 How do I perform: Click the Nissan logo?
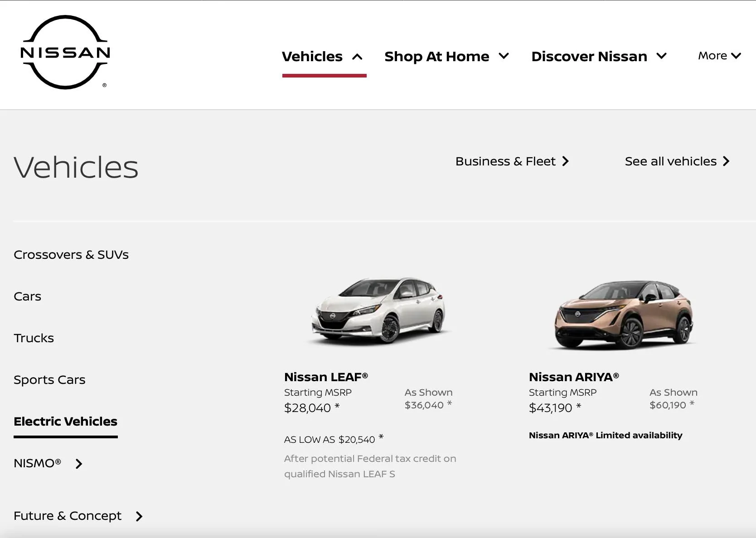click(65, 52)
